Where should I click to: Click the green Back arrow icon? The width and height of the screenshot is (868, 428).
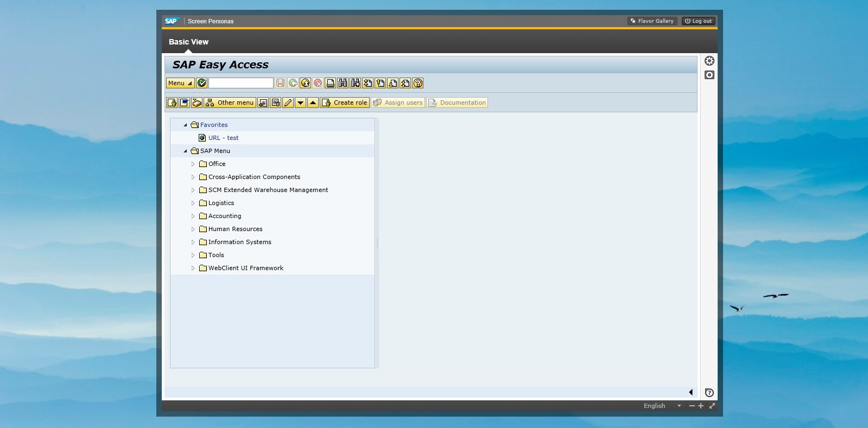(x=293, y=83)
